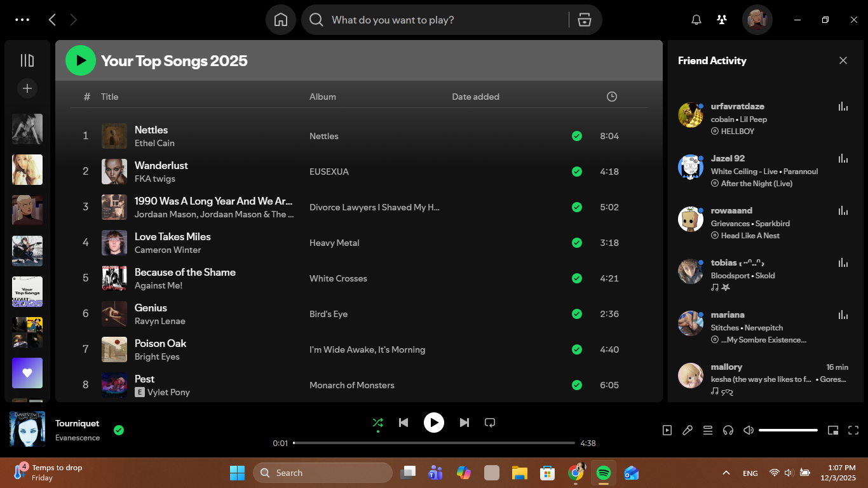Open the Now Playing view

point(667,430)
